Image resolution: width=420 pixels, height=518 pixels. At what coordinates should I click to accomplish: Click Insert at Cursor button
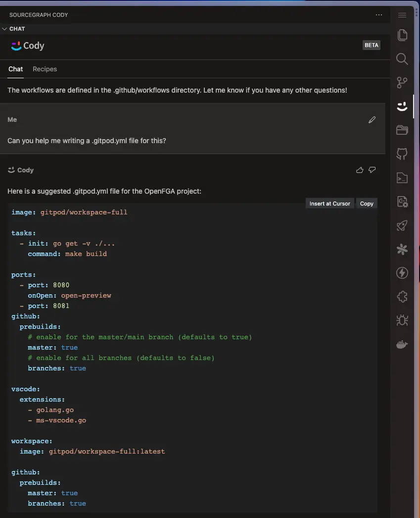coord(329,204)
